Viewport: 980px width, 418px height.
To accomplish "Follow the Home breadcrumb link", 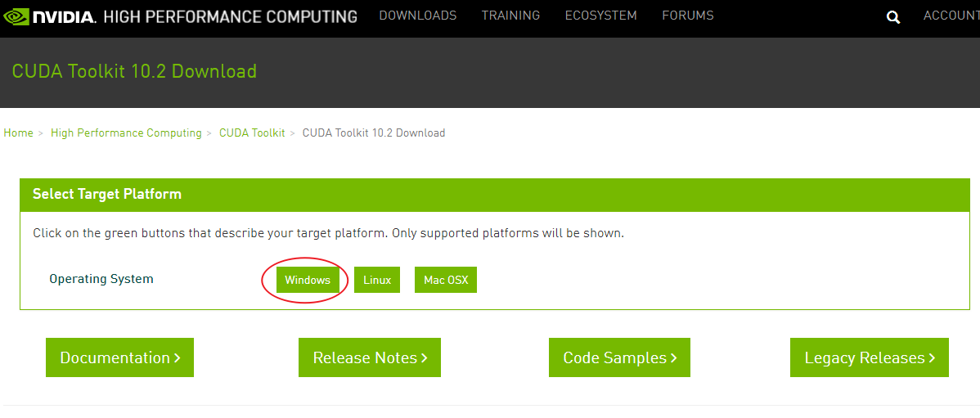I will tap(18, 133).
